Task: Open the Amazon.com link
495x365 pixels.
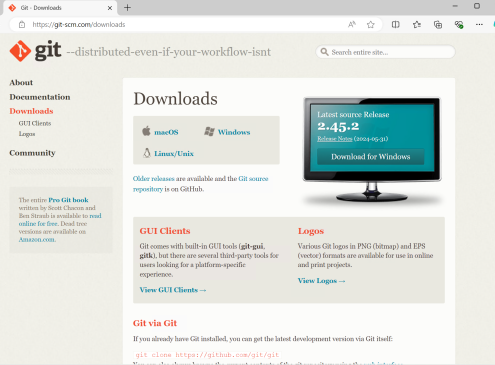Action: 37,239
